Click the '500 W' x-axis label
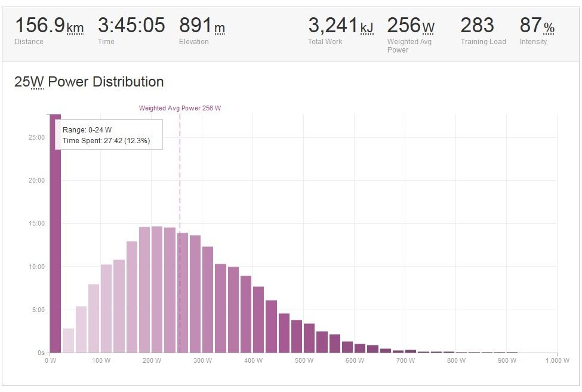The width and height of the screenshot is (582, 392). (x=304, y=360)
